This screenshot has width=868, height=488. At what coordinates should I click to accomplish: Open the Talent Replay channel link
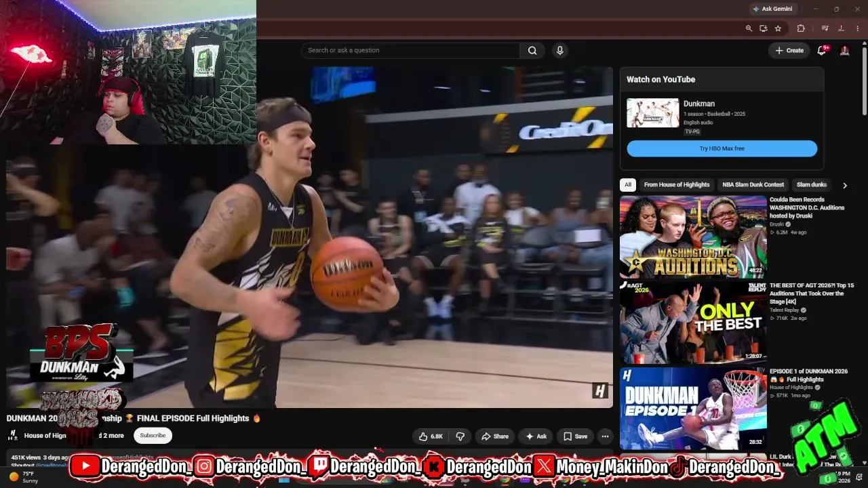(x=786, y=310)
